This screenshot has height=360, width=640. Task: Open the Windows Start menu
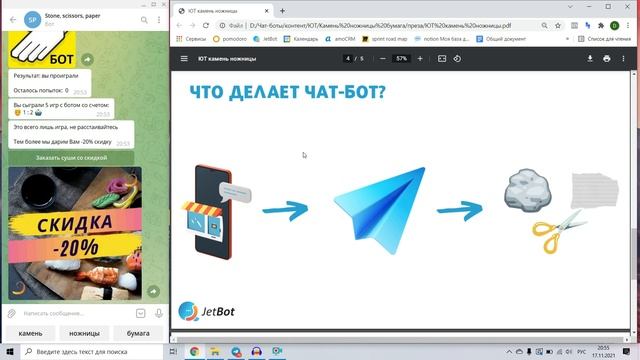click(10, 351)
